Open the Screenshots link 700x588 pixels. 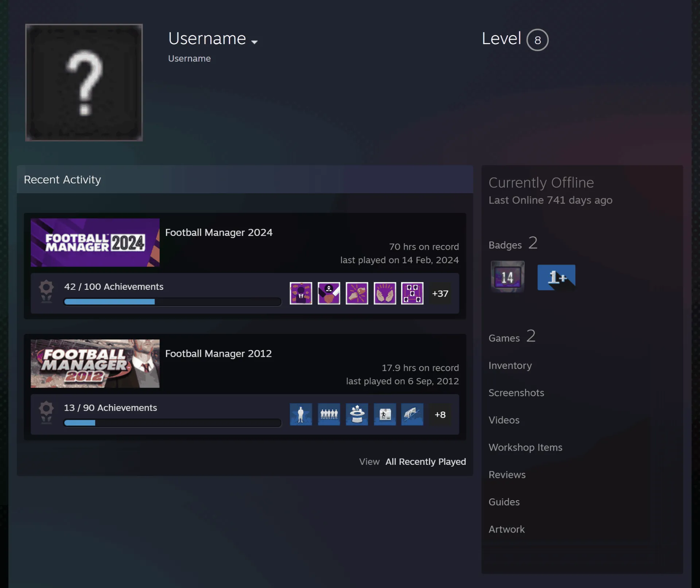[x=516, y=393]
